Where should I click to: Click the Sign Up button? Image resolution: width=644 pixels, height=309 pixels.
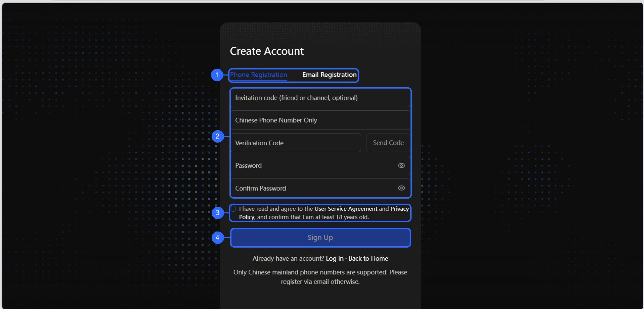tap(320, 238)
